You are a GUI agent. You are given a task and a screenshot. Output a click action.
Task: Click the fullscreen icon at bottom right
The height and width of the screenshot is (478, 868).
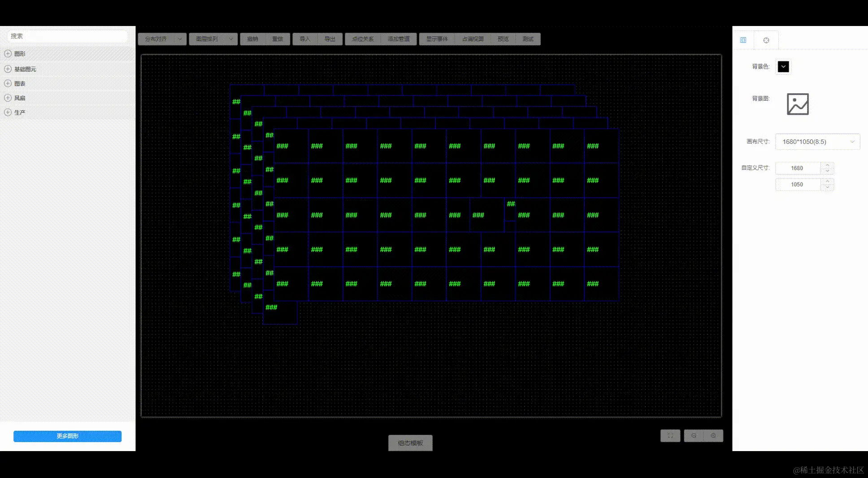pyautogui.click(x=670, y=435)
